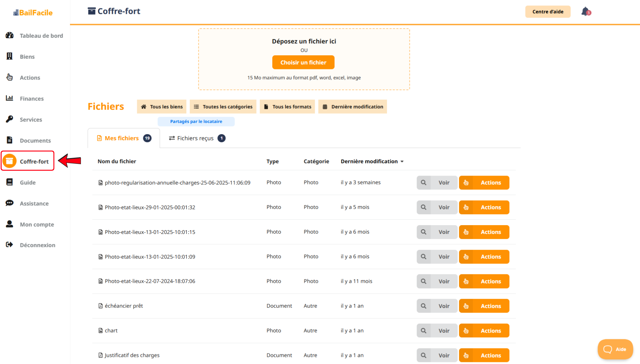640x364 pixels.
Task: Click hand icon for Photo-etat-lieux-29-01-2025 row
Action: [466, 207]
